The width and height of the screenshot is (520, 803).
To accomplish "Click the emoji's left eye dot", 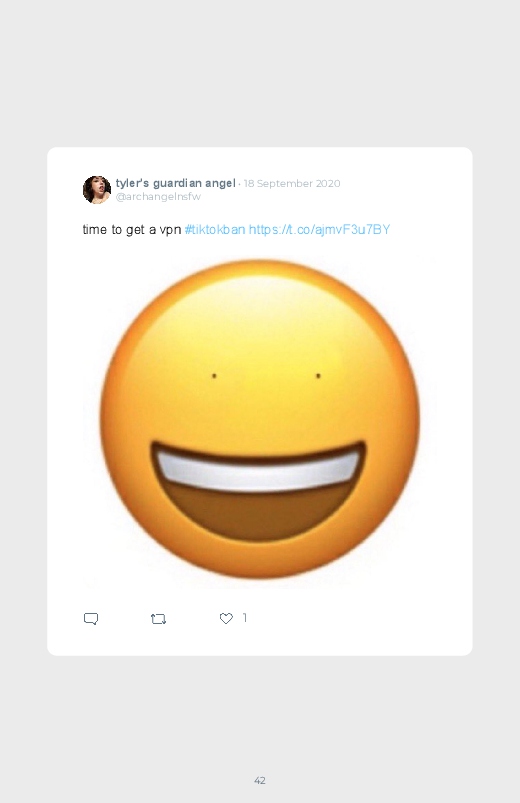I will point(214,376).
